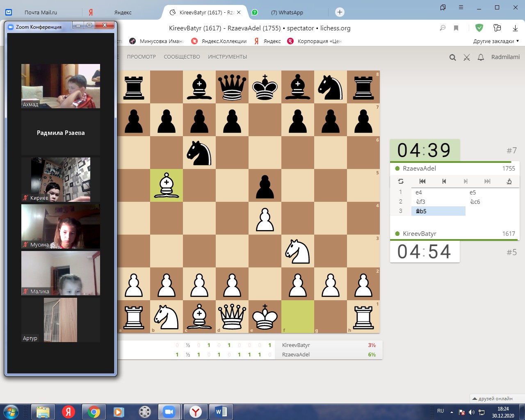Image resolution: width=525 pixels, height=420 pixels.
Task: Bookmark this page with the flag icon
Action: [456, 28]
